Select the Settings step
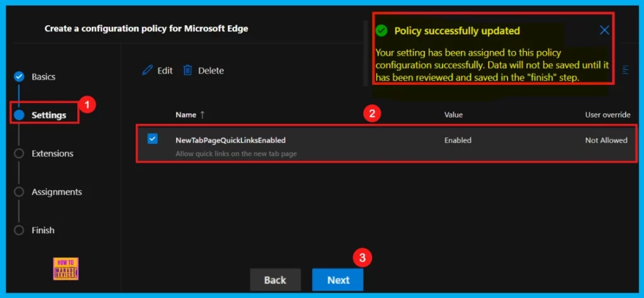Image resolution: width=644 pixels, height=298 pixels. [x=48, y=115]
